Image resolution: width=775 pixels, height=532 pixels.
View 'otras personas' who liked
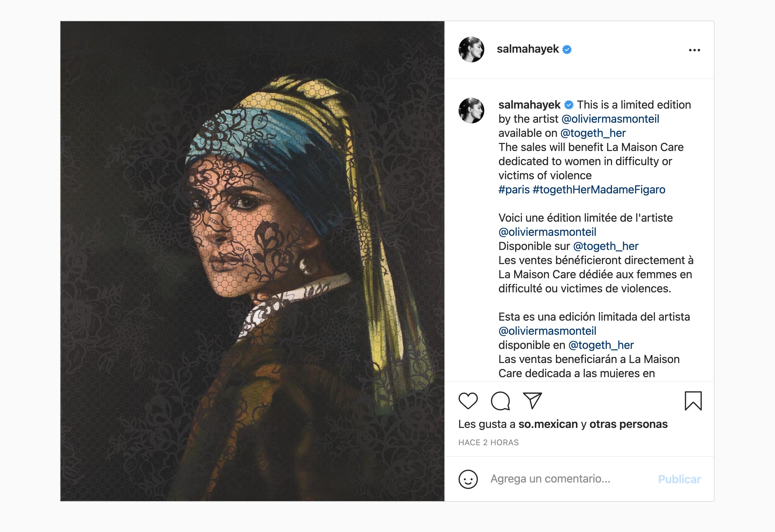[628, 424]
